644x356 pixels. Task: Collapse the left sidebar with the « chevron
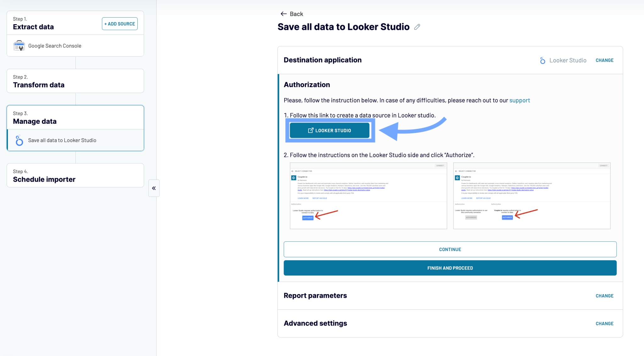(154, 188)
